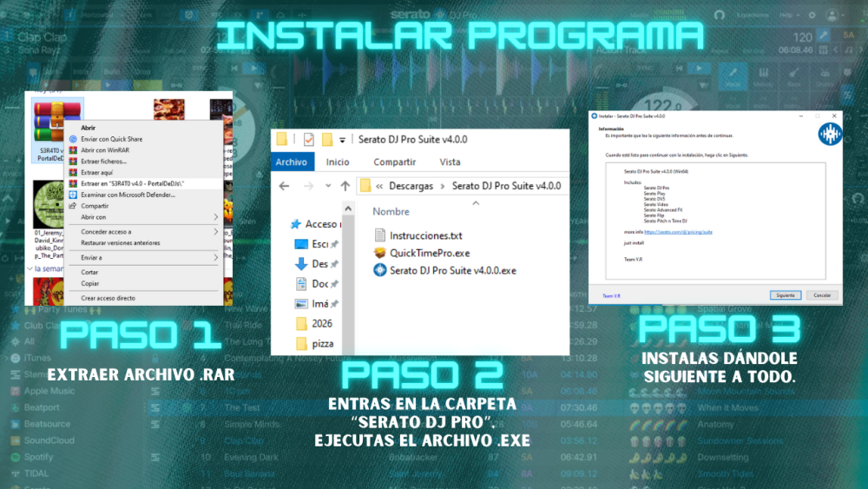Viewport: 868px width, 489px height.
Task: Expand the 'Abrir con' submenu arrow
Action: click(216, 217)
